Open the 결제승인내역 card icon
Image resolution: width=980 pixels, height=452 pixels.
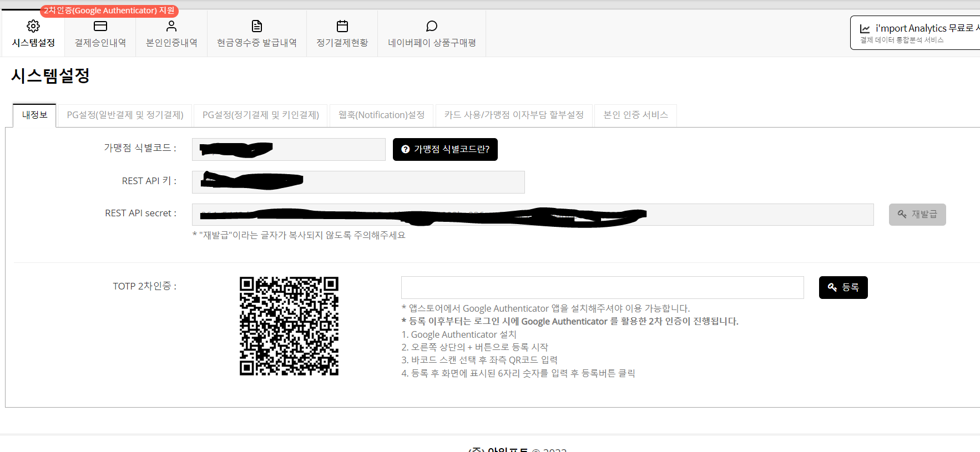100,26
